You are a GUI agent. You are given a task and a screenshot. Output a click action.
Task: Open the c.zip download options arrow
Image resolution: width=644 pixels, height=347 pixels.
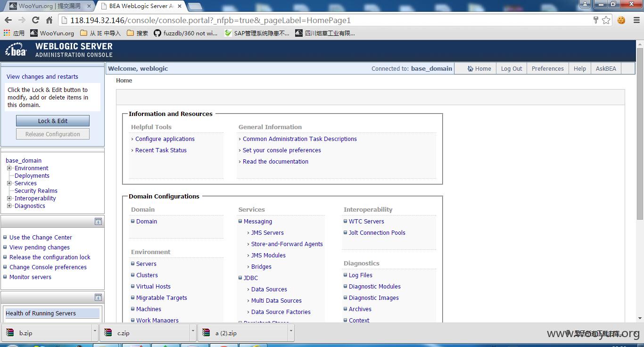(193, 332)
